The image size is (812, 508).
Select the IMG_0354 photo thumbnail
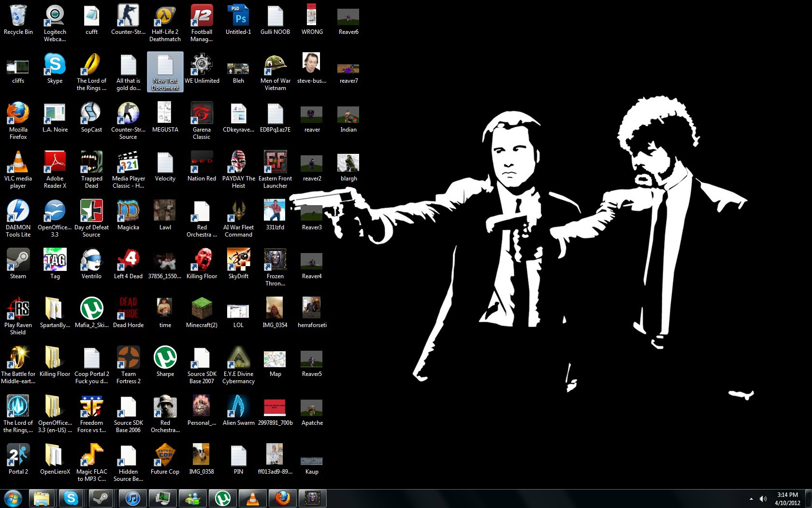click(275, 314)
